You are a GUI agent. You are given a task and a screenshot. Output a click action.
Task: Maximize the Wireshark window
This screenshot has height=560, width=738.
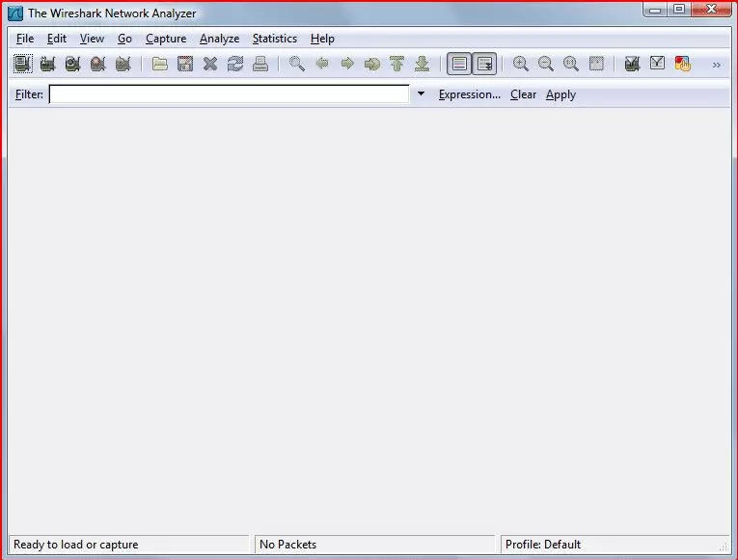679,10
